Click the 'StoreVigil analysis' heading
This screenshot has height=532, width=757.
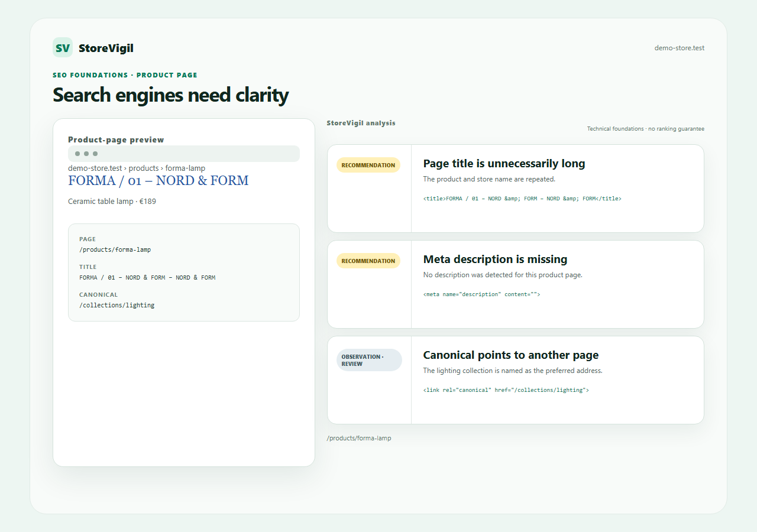tap(361, 123)
